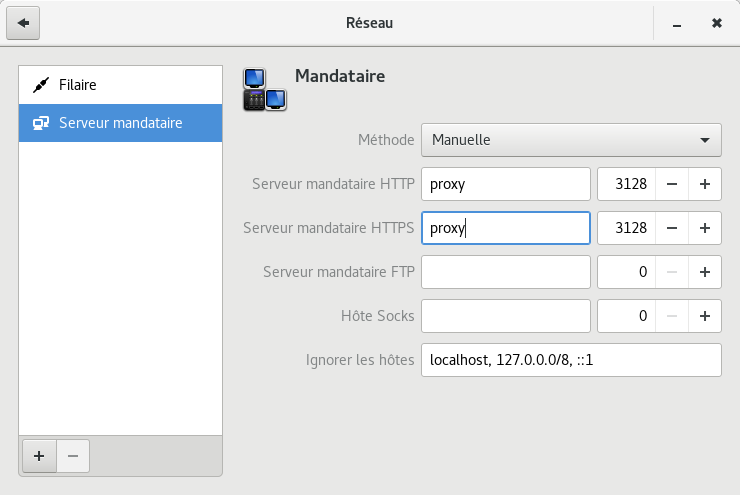740x495 pixels.
Task: Decrease the HTTP proxy port
Action: click(x=672, y=184)
